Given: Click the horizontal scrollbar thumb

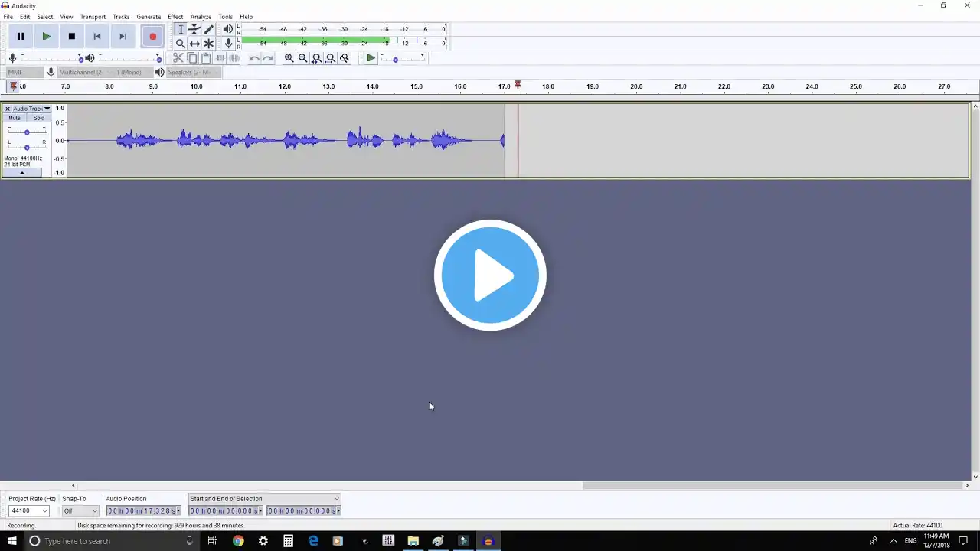Looking at the screenshot, I should coord(774,485).
